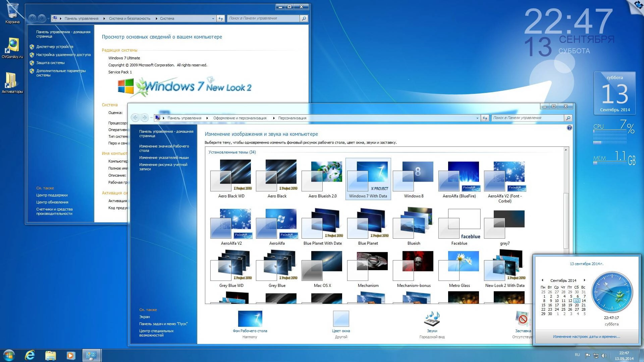
Task: Open the Windows Start button
Action: coord(9,355)
